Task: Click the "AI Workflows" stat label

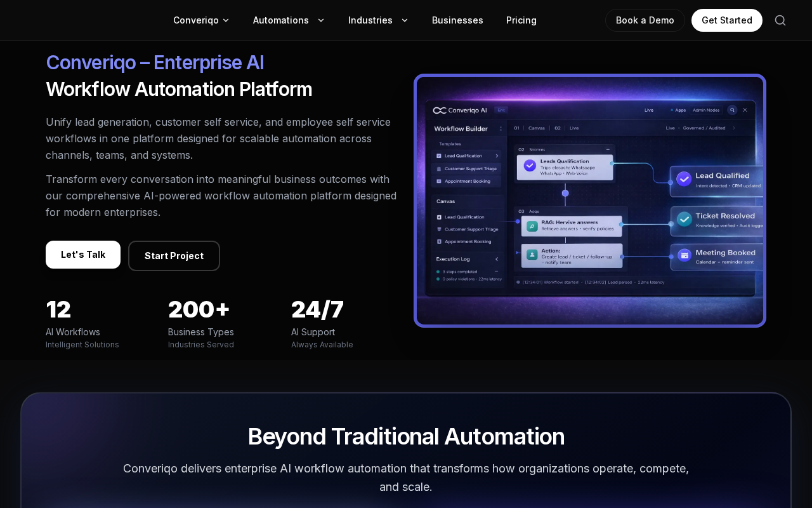Action: pyautogui.click(x=73, y=332)
